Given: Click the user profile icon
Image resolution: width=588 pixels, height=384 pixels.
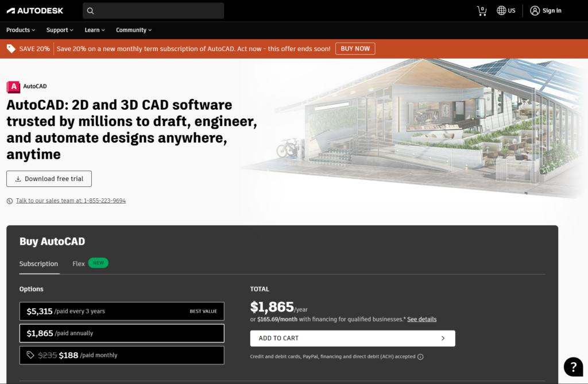Looking at the screenshot, I should tap(535, 10).
